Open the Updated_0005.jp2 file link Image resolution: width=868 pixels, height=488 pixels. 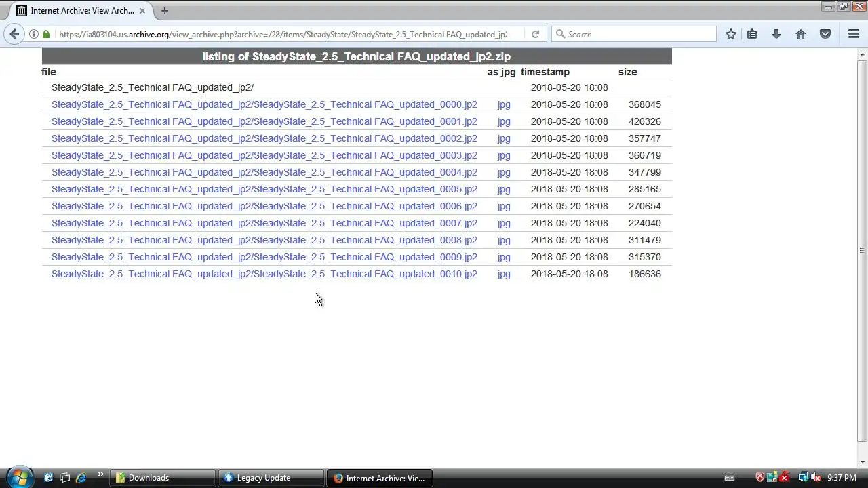pyautogui.click(x=264, y=189)
